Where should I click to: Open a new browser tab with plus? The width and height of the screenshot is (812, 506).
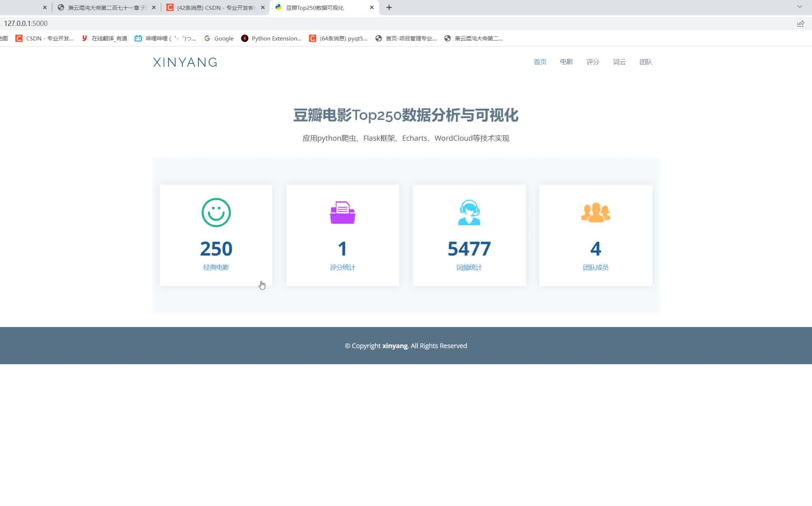pos(389,7)
